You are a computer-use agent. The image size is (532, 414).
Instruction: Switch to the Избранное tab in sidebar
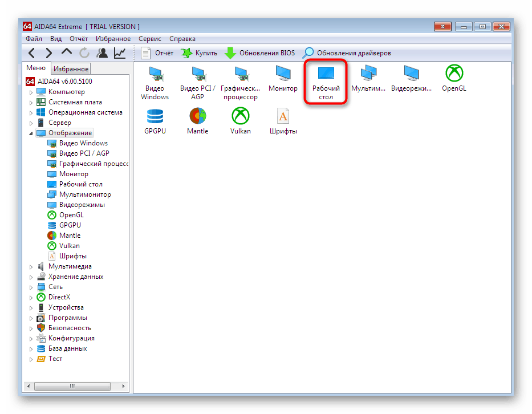pos(71,69)
